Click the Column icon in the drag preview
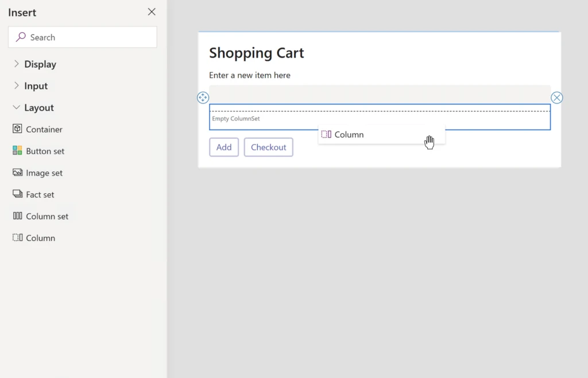 click(326, 134)
